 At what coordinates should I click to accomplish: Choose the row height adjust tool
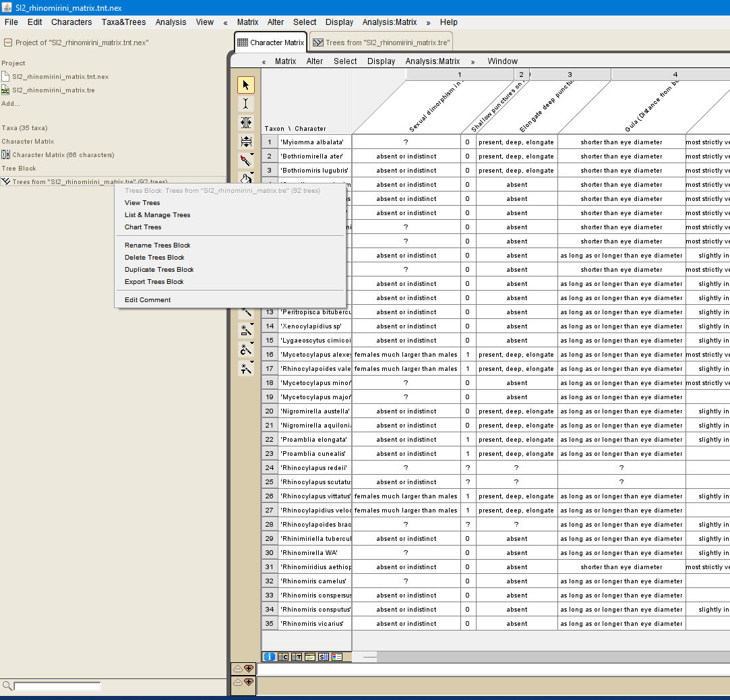(246, 141)
